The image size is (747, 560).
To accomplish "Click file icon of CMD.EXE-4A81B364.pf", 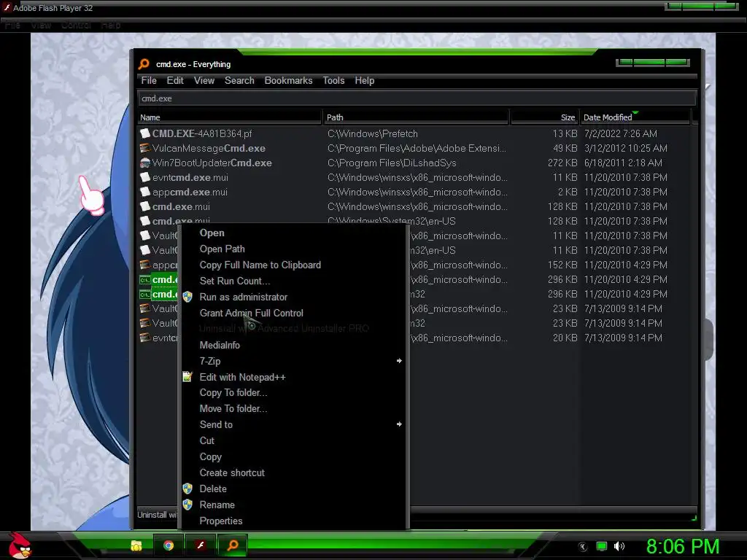I will tap(145, 133).
